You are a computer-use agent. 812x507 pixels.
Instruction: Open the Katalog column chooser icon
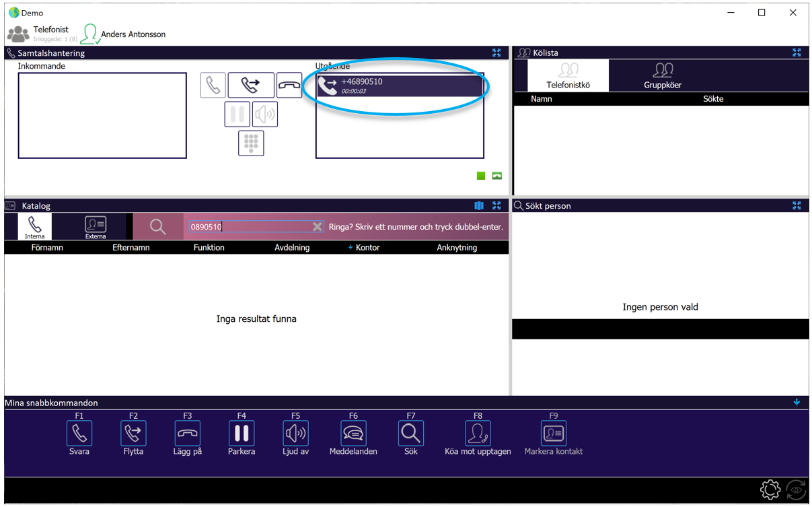click(479, 205)
